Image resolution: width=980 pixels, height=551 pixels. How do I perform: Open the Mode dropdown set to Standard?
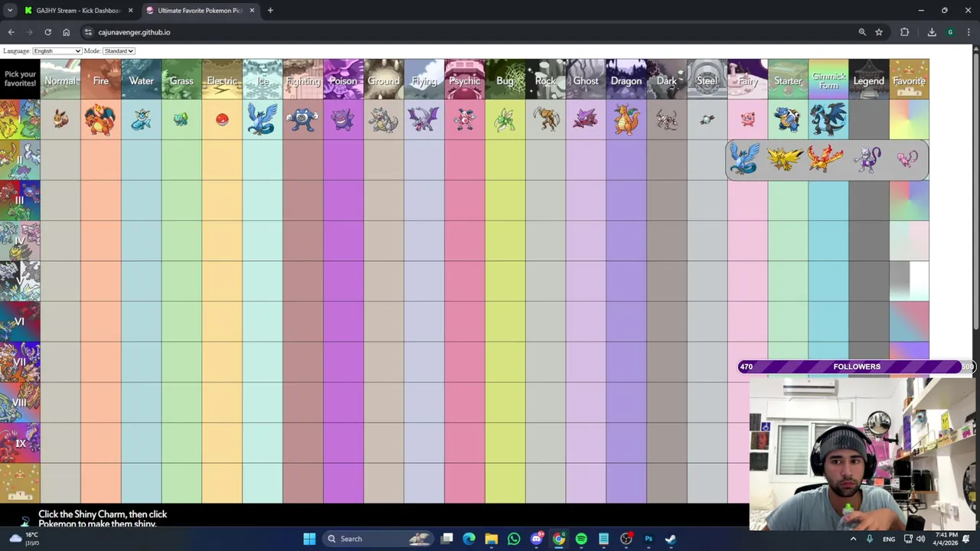[x=119, y=51]
